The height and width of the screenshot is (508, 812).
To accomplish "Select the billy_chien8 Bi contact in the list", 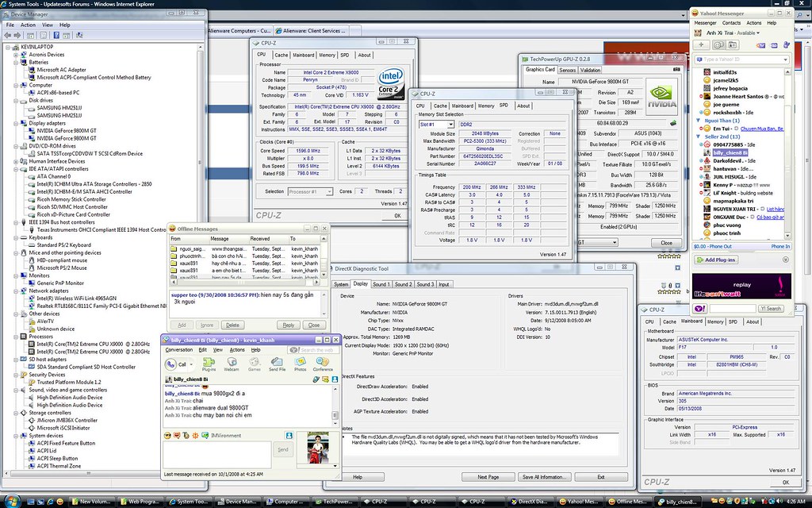I will [x=730, y=153].
